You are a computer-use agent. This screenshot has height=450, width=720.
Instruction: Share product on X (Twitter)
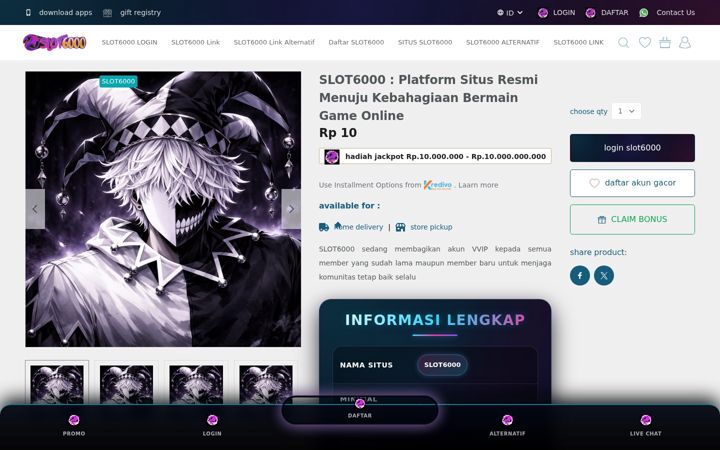coord(604,276)
